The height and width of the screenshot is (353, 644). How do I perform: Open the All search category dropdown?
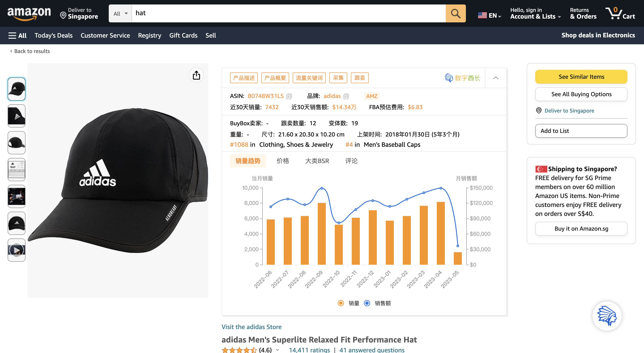(120, 13)
